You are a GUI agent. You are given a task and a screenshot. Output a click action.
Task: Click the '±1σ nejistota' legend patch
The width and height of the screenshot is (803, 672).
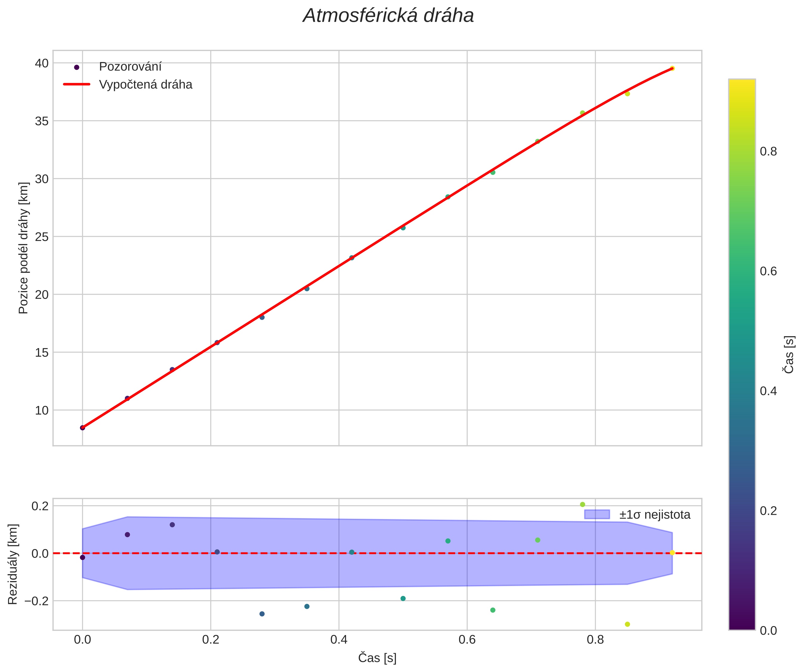coord(597,515)
